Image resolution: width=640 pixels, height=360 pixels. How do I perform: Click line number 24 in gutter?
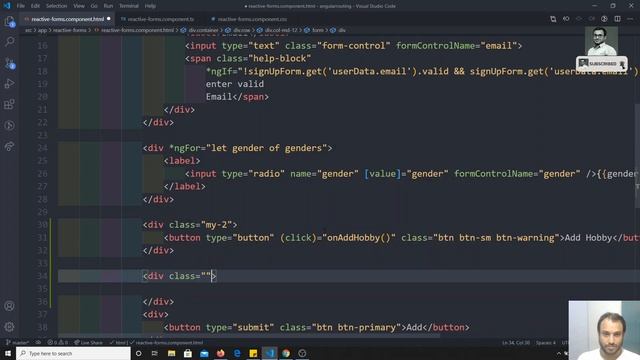[42, 148]
